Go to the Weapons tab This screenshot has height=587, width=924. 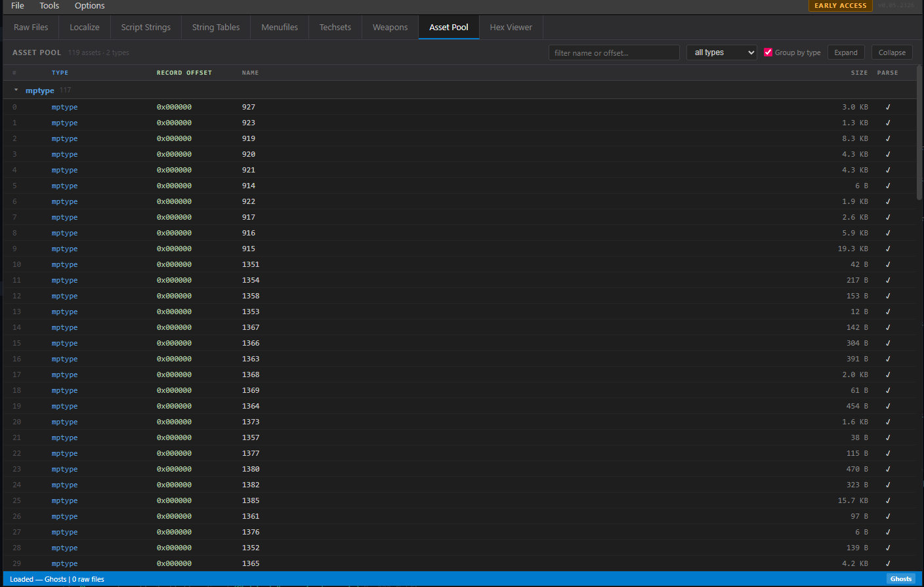tap(390, 28)
